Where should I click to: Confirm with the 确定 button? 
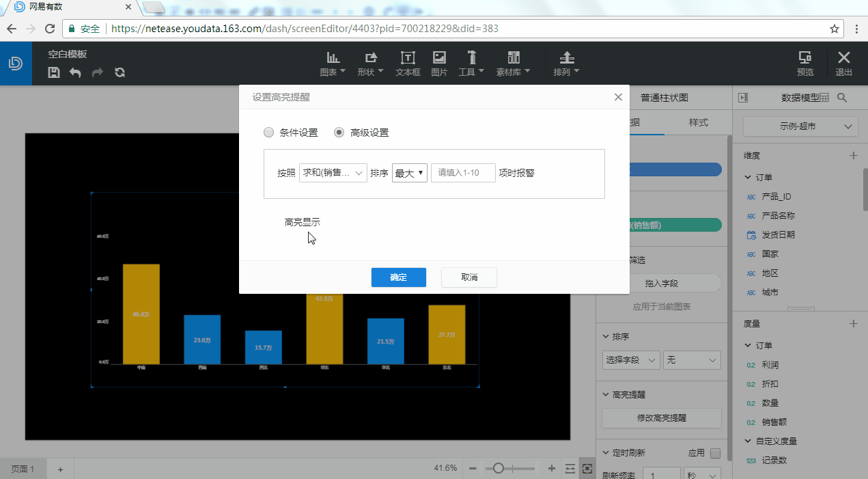399,277
